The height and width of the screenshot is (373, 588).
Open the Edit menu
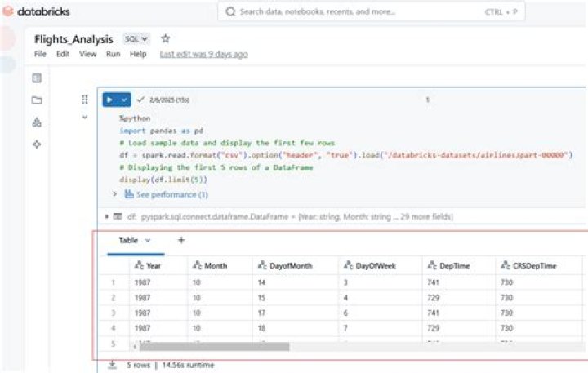click(x=63, y=54)
